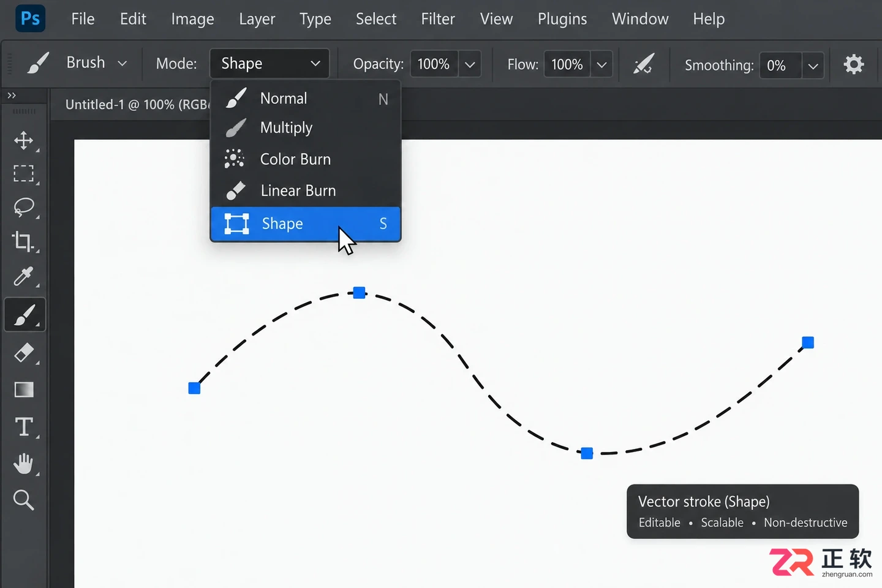Click the bottom anchor point at the curve trough

pyautogui.click(x=587, y=453)
